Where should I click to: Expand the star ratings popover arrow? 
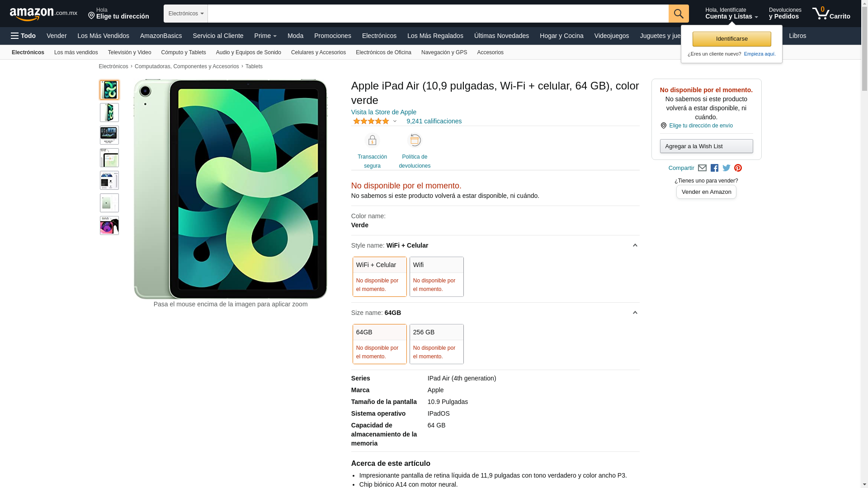click(395, 121)
